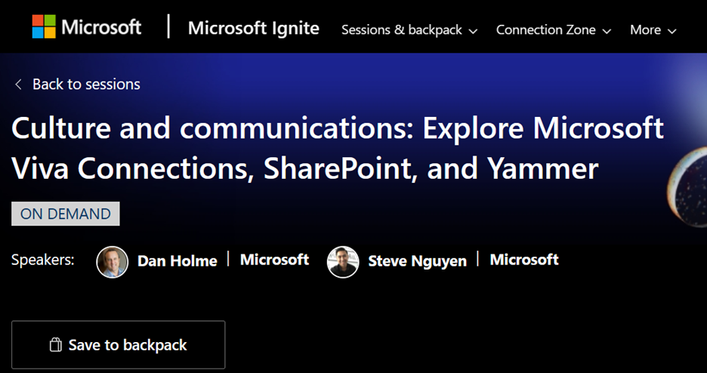The image size is (707, 373).
Task: Open the Connection Zone menu
Action: coord(553,30)
